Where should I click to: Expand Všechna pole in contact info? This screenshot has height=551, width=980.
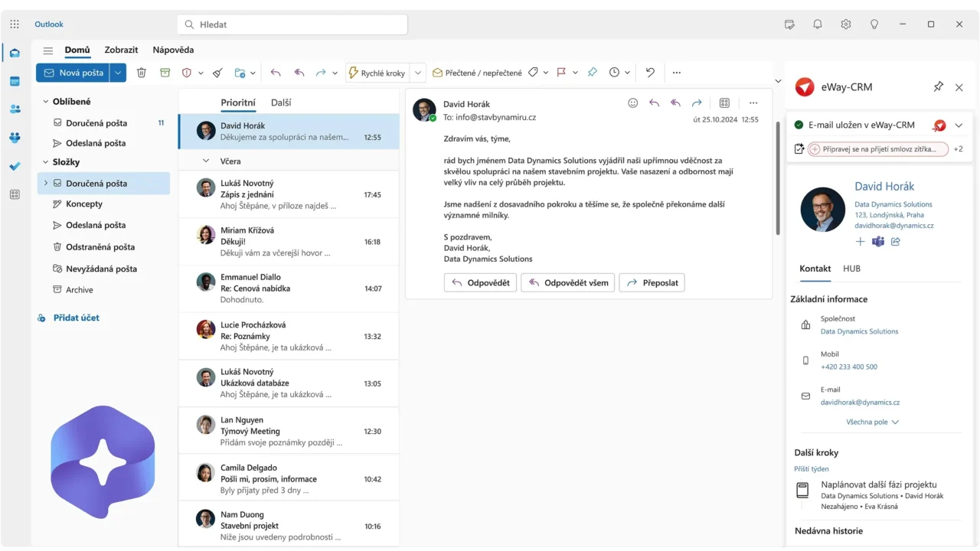[872, 422]
